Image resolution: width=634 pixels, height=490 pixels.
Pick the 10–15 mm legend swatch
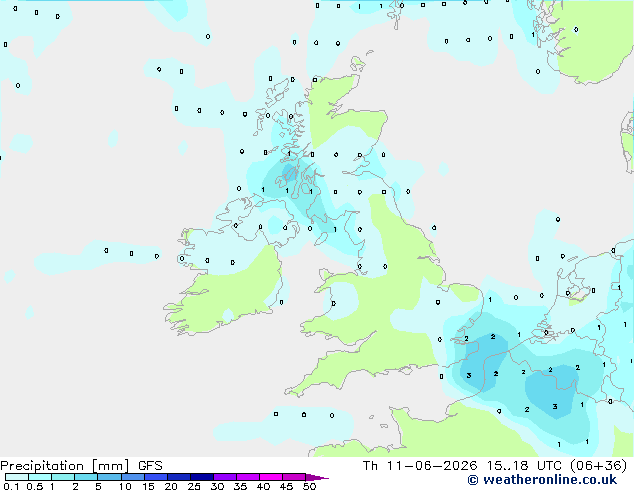[x=133, y=477]
